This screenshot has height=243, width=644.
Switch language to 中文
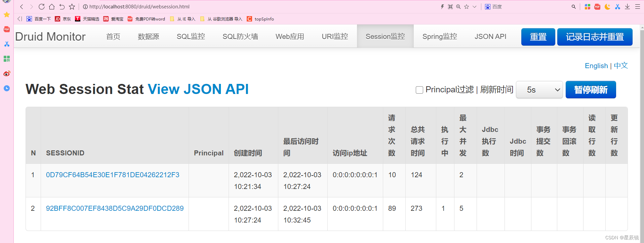click(621, 66)
